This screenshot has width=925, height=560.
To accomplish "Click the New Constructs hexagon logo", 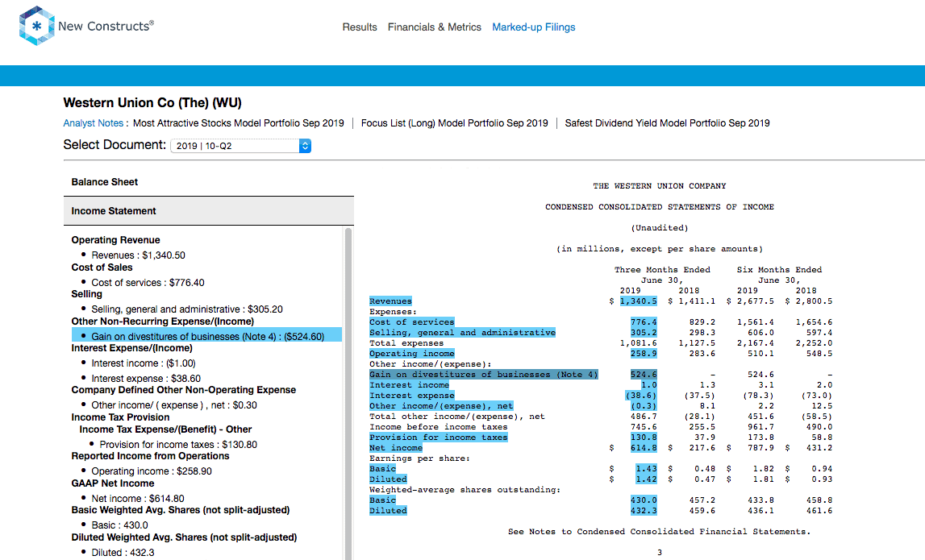I will pyautogui.click(x=36, y=26).
